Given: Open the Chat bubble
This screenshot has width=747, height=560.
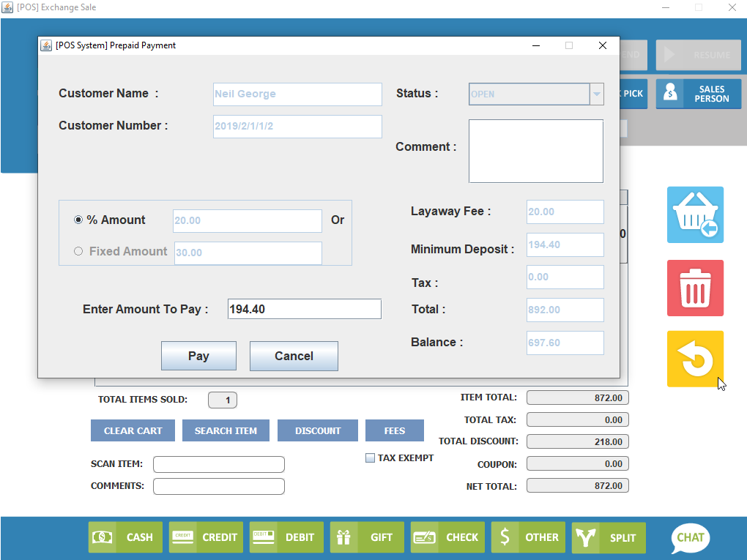Looking at the screenshot, I should [691, 538].
